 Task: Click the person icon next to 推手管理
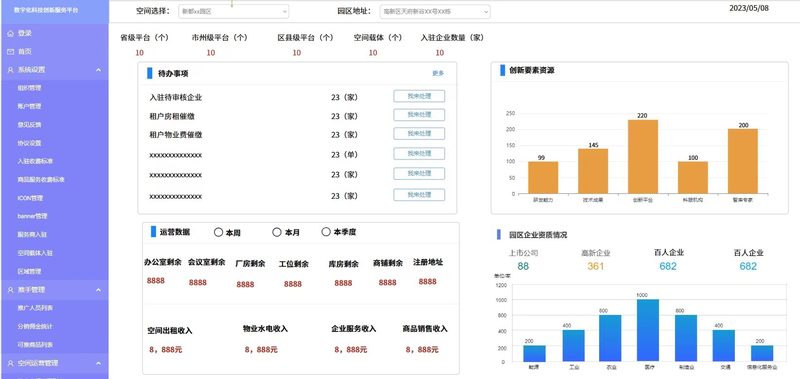10,290
